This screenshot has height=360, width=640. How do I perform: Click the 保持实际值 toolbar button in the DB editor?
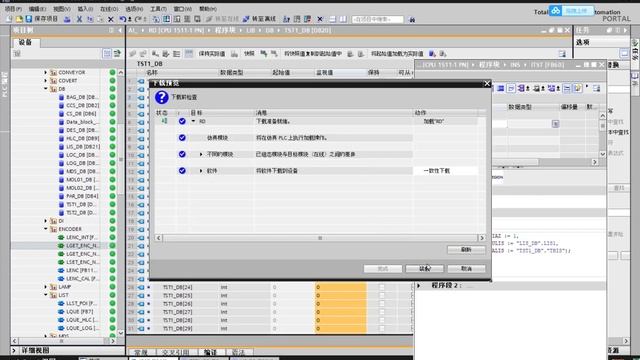212,54
